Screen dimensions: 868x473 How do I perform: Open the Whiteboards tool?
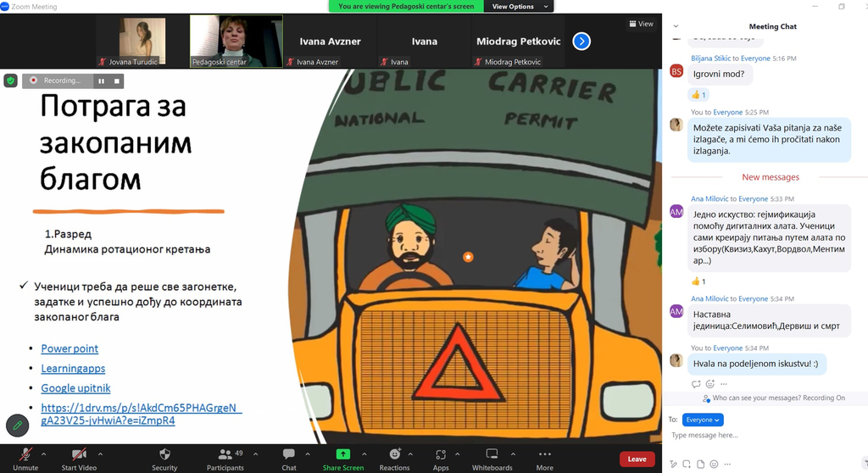click(x=492, y=454)
